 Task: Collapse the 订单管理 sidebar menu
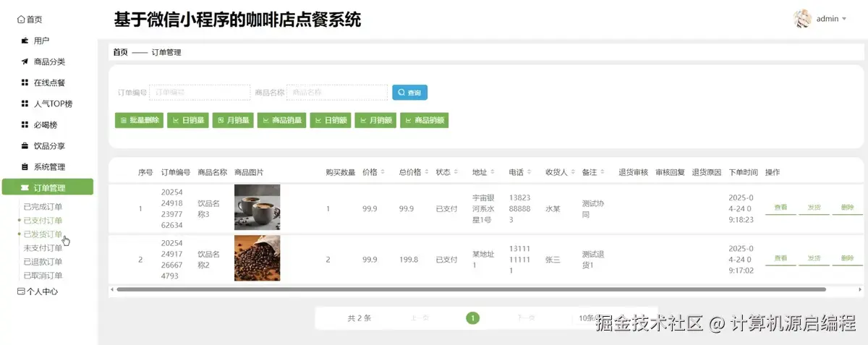pos(48,188)
